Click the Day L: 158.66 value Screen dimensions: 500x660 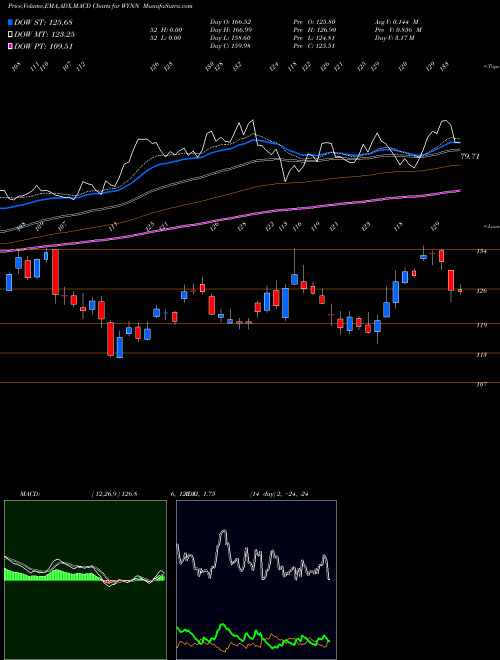pyautogui.click(x=230, y=38)
